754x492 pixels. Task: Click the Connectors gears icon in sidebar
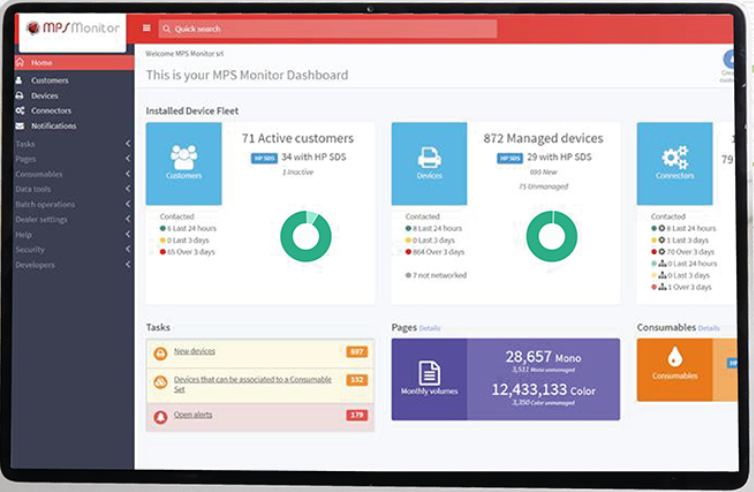point(20,111)
